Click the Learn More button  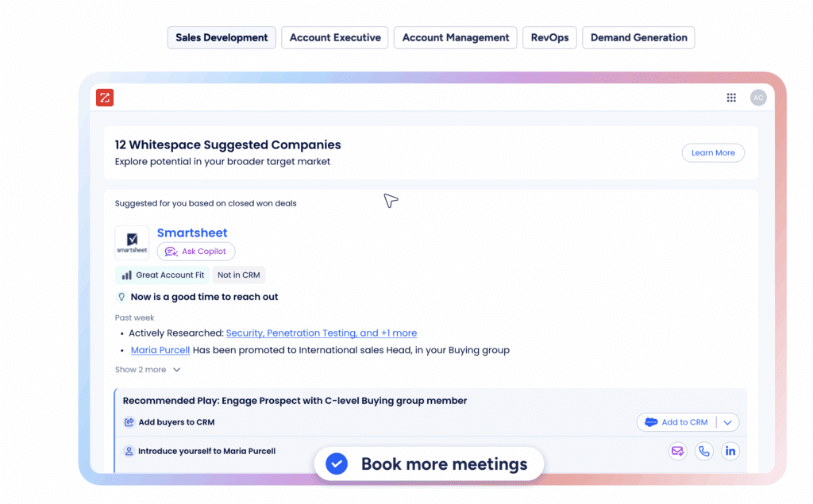713,153
